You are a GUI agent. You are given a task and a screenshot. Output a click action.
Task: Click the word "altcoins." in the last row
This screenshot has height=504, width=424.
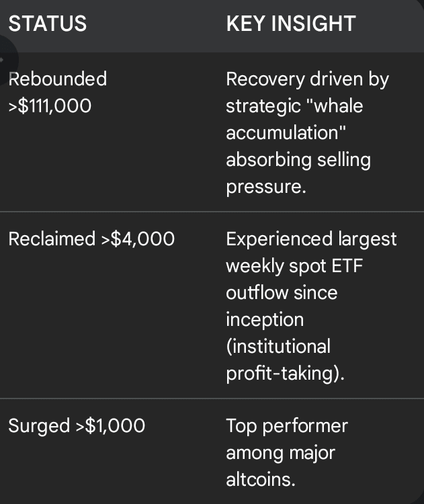(x=261, y=479)
